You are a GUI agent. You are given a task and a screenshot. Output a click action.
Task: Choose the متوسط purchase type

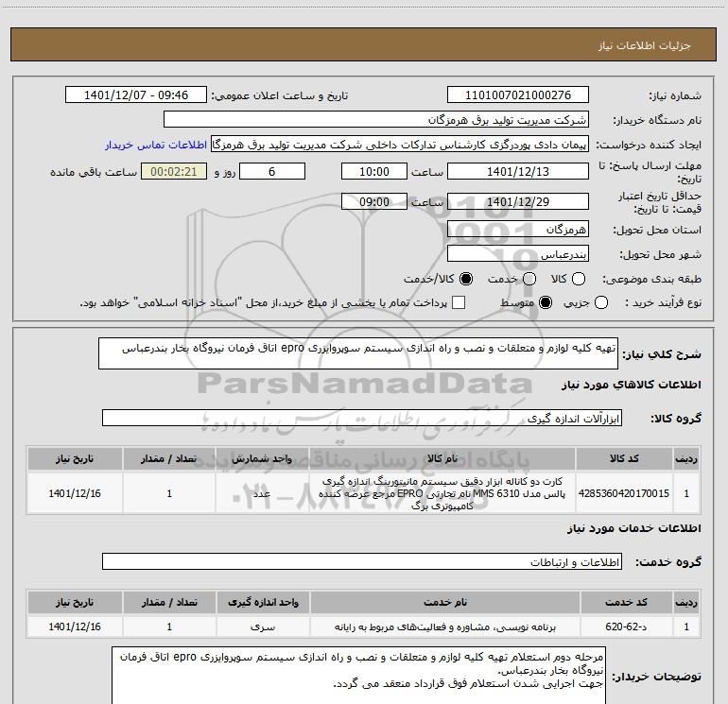coord(546,303)
